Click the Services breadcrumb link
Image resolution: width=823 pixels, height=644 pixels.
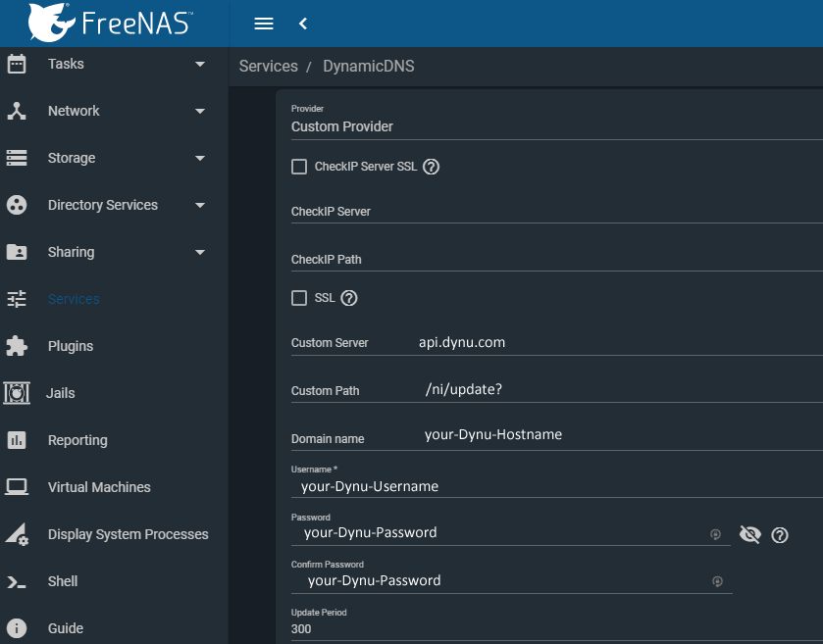(x=268, y=66)
